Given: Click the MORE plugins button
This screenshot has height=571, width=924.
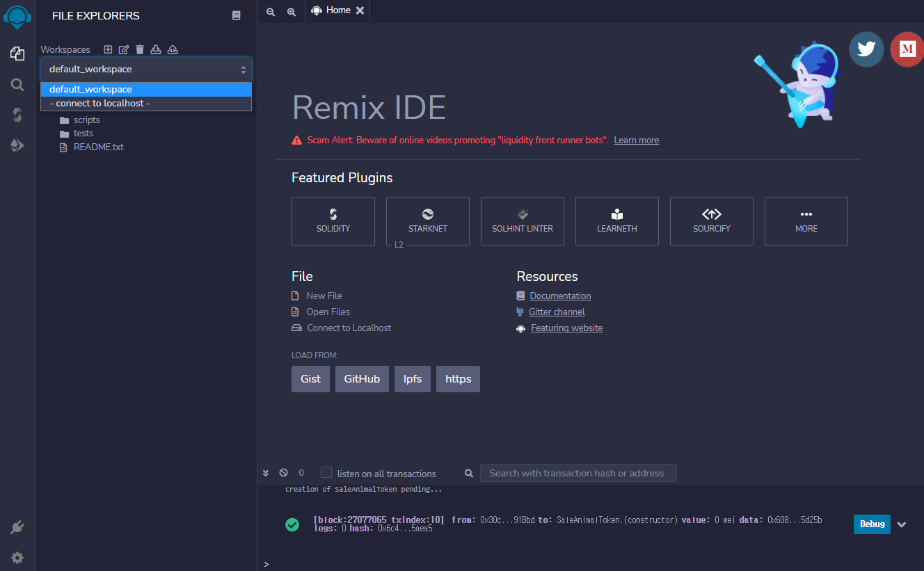Looking at the screenshot, I should pyautogui.click(x=806, y=221).
